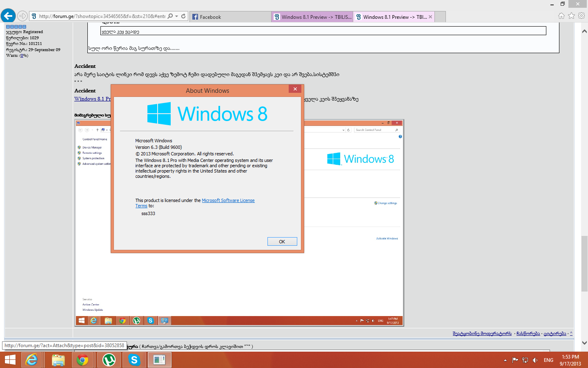Open the clock showing 1:53 PM
The height and width of the screenshot is (368, 588).
coord(570,360)
